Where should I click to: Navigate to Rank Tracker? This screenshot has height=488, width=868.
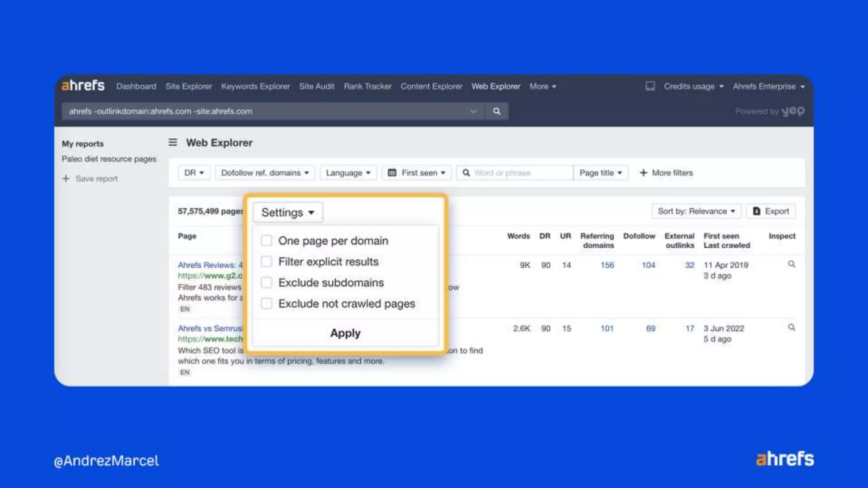tap(367, 86)
